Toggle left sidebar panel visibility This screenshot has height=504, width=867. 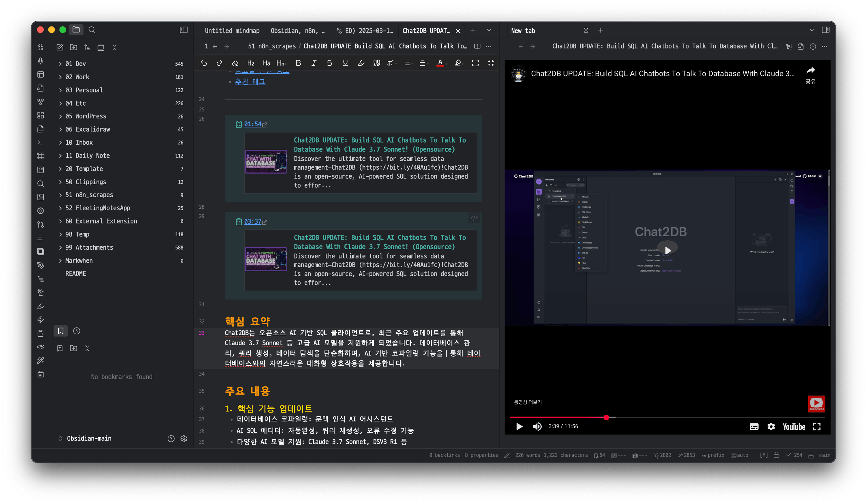click(184, 30)
